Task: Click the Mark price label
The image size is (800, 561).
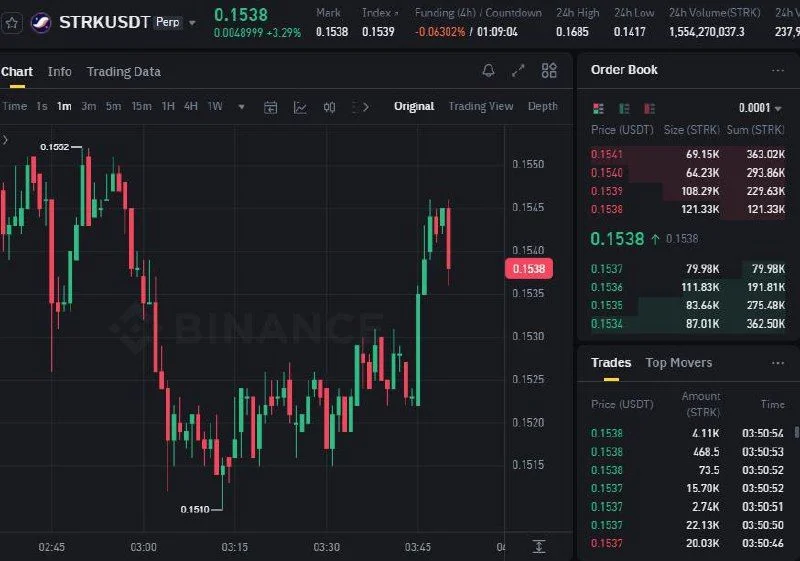Action: 328,13
